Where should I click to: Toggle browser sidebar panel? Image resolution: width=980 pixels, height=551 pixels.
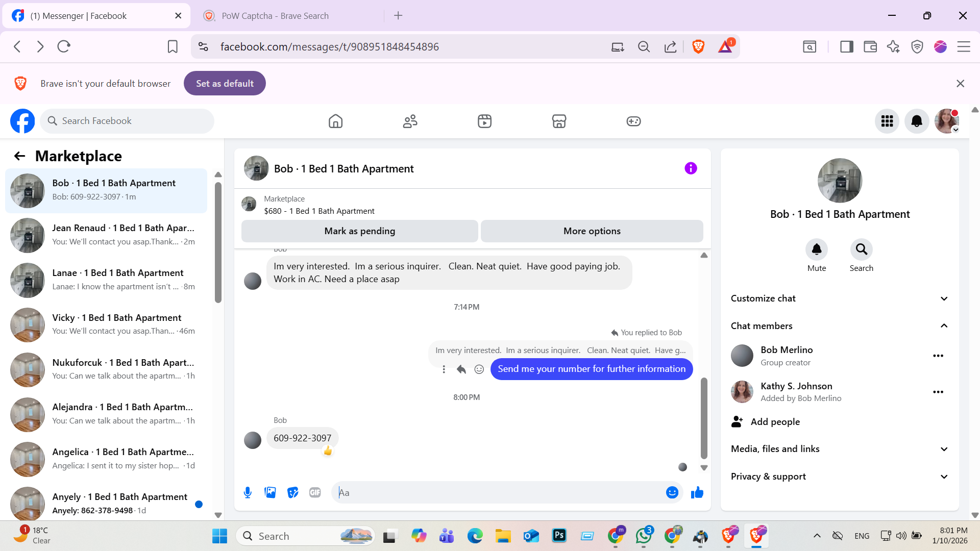(x=847, y=47)
